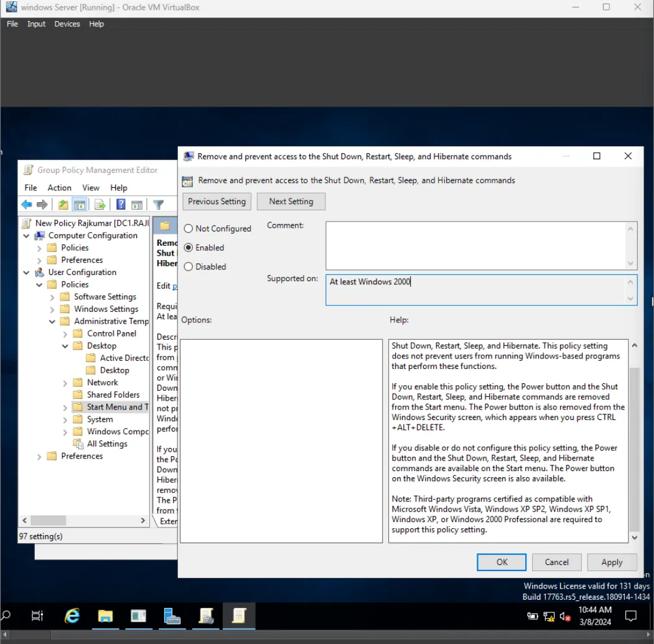The height and width of the screenshot is (644, 654).
Task: Open the Action menu
Action: pos(59,188)
